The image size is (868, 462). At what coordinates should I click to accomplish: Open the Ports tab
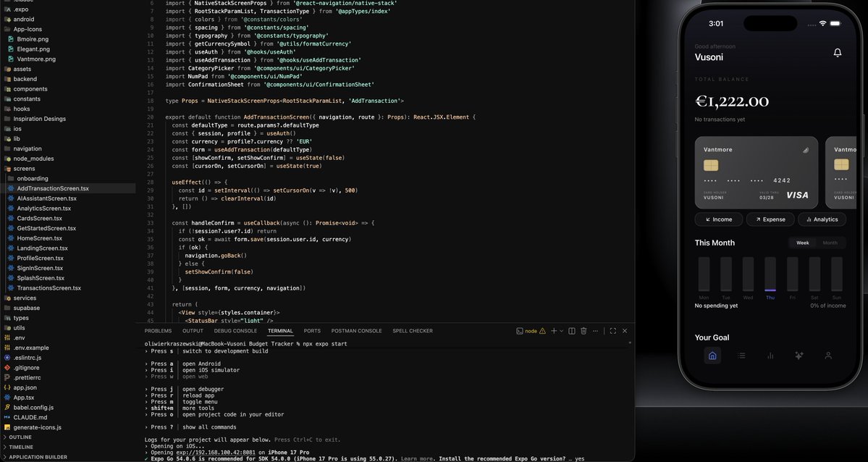tap(312, 331)
